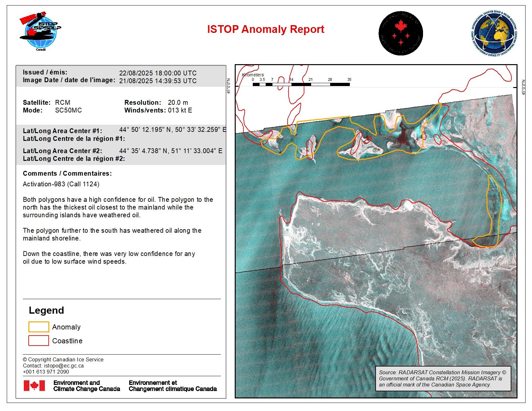The width and height of the screenshot is (532, 411).
Task: Click the Environment and Climate Change Canada wordmark
Action: click(86, 386)
